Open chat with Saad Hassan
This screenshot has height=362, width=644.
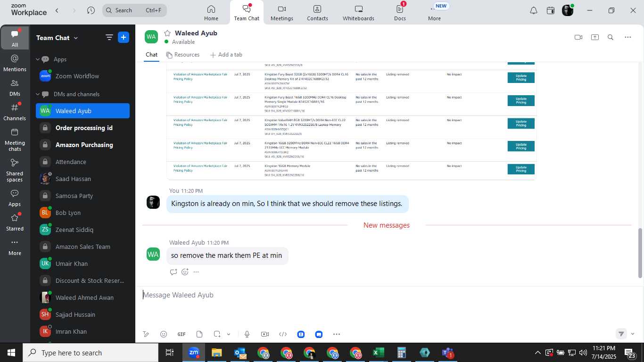point(83,179)
